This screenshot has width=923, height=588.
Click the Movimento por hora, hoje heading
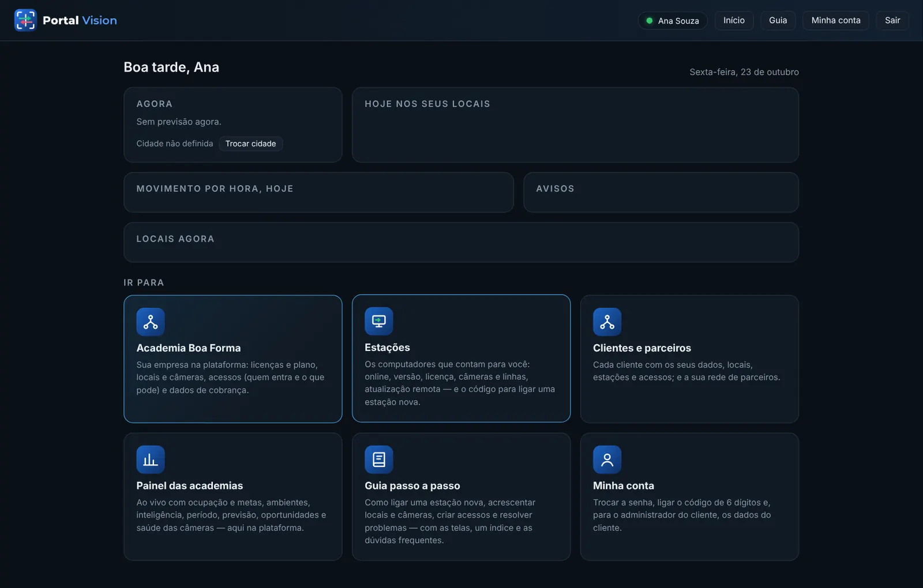pyautogui.click(x=215, y=189)
